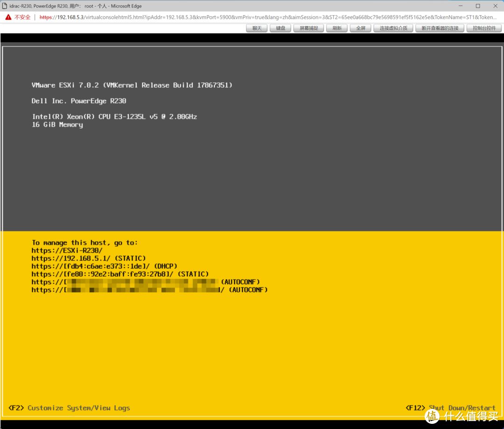Capture the screen with 屏幕捕捉
The image size is (504, 429).
pos(308,28)
